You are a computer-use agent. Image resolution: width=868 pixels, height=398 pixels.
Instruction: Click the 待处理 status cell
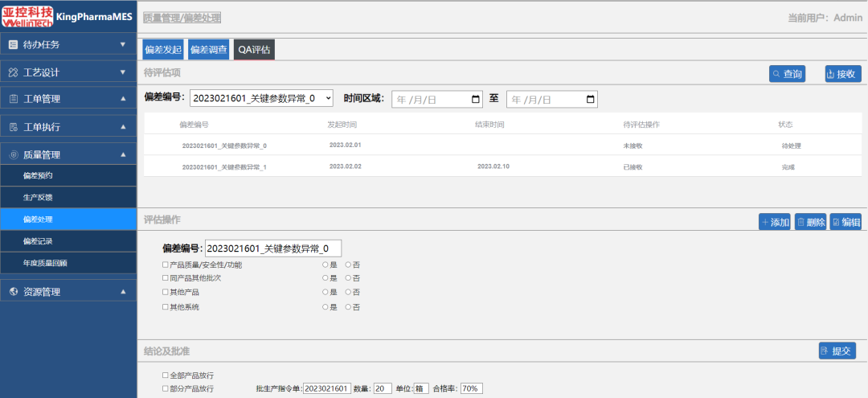coord(791,146)
